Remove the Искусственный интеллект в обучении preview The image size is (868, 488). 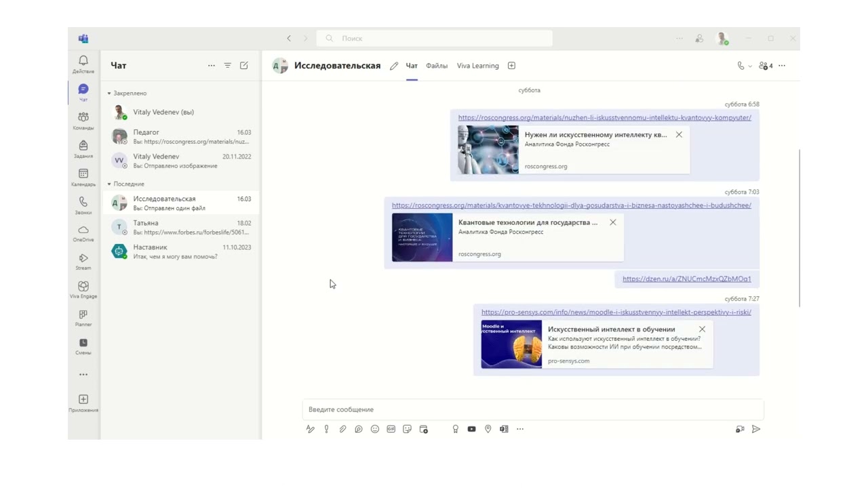(x=702, y=329)
